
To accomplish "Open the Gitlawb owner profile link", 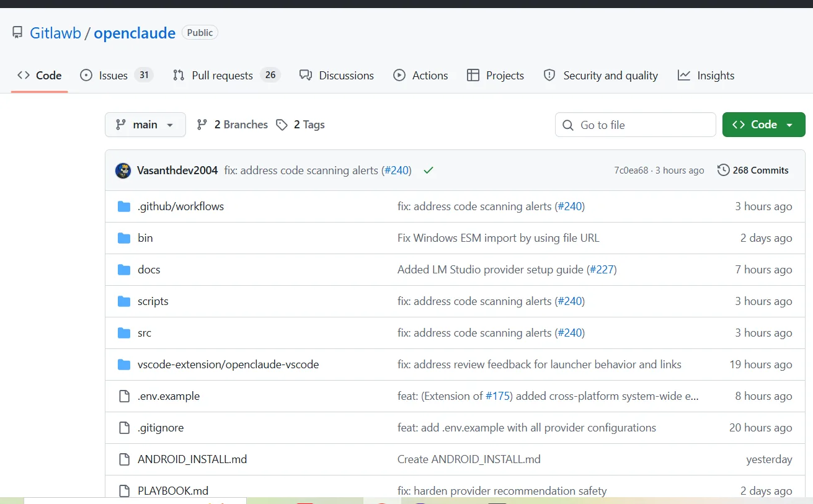I will tap(55, 33).
